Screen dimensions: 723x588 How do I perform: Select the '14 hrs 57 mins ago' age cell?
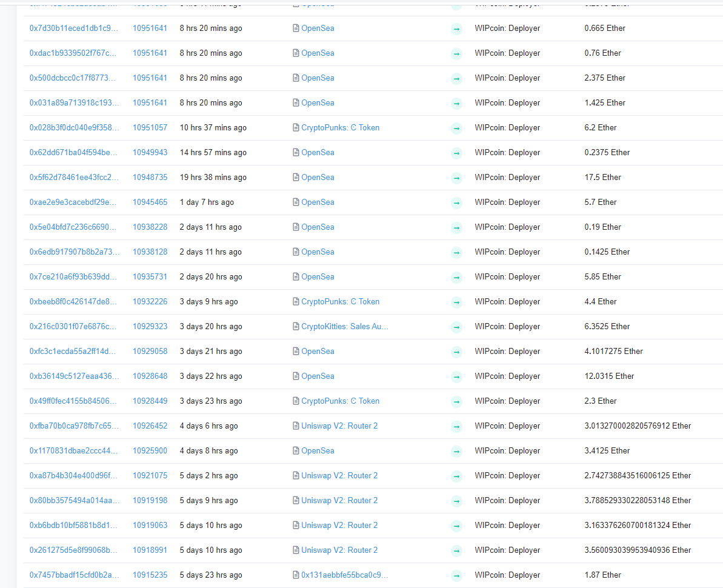[x=213, y=153]
